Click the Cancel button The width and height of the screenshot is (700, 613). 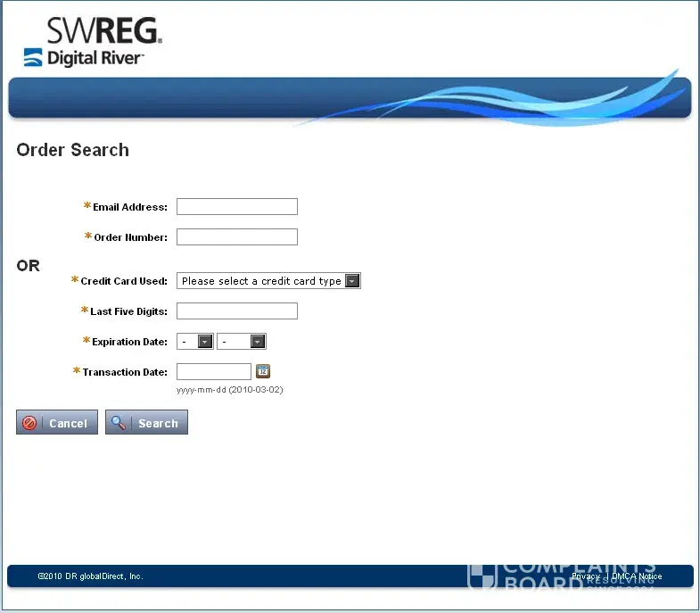point(57,422)
